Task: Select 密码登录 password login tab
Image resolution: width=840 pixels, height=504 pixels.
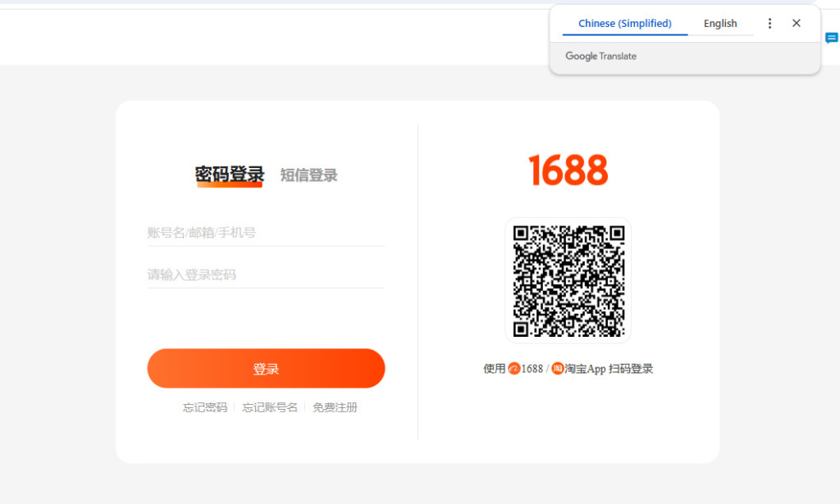Action: click(x=230, y=175)
